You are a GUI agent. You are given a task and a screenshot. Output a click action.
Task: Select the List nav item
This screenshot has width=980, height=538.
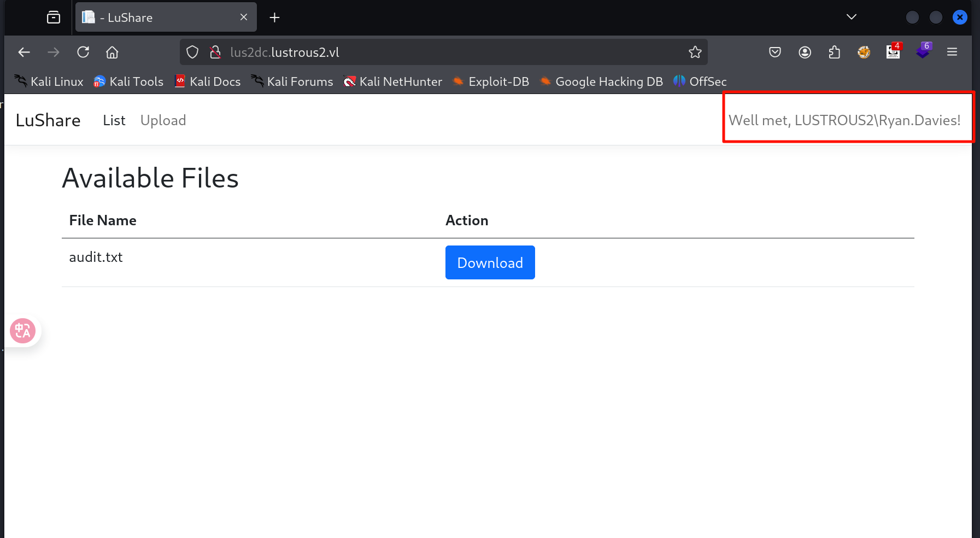[114, 120]
